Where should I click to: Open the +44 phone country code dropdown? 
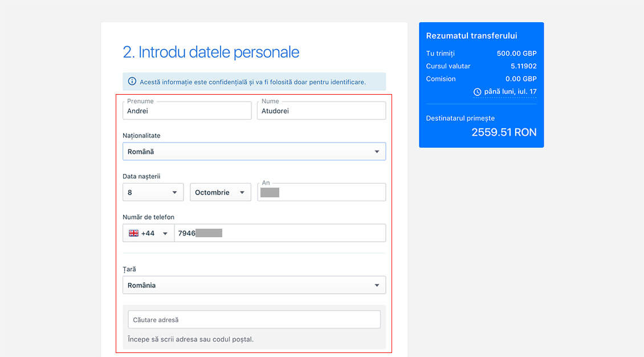pyautogui.click(x=148, y=233)
